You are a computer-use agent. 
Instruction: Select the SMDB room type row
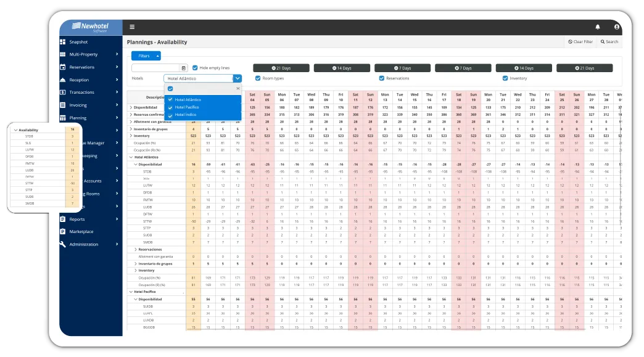(x=147, y=242)
